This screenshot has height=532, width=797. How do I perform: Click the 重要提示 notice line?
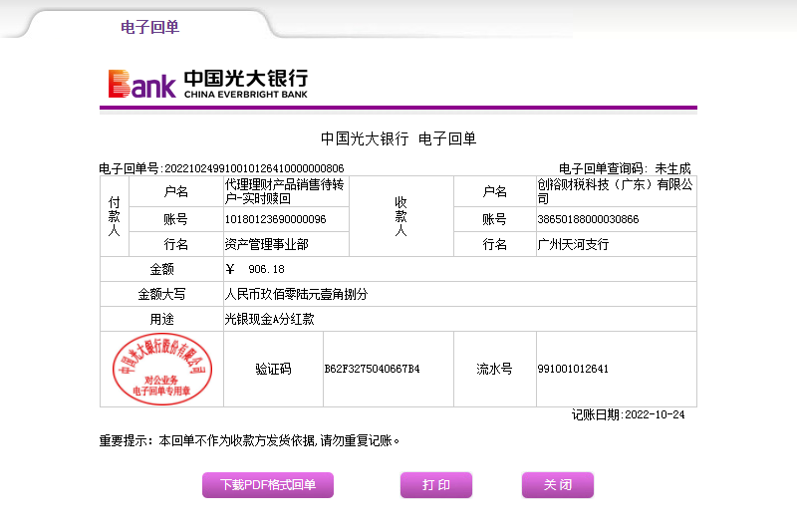(x=249, y=440)
